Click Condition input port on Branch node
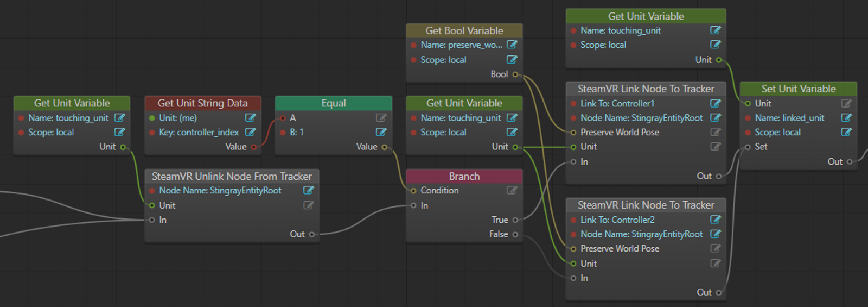Screen dimensions: 868x307 pos(413,191)
